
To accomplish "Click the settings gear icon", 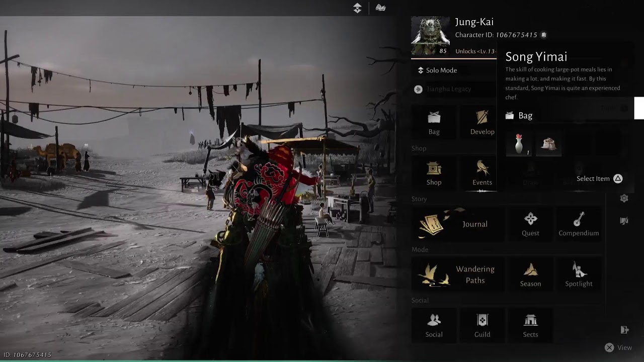I will (x=624, y=199).
